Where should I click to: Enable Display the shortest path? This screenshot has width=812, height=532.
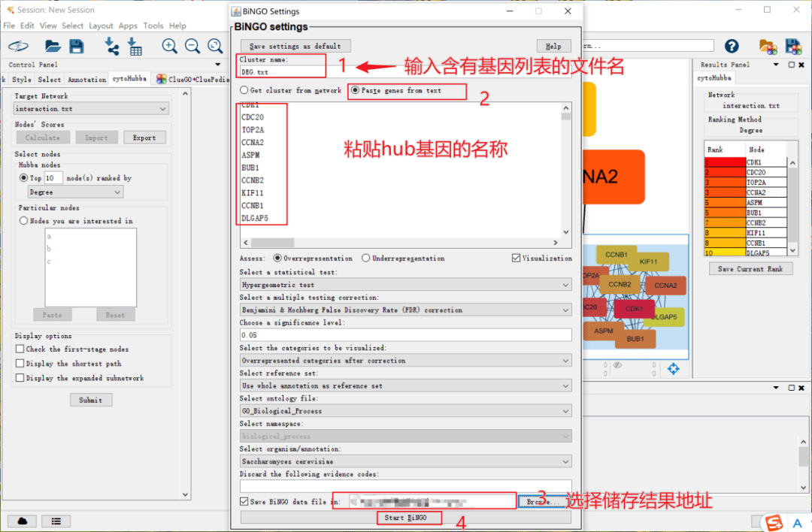(x=20, y=363)
